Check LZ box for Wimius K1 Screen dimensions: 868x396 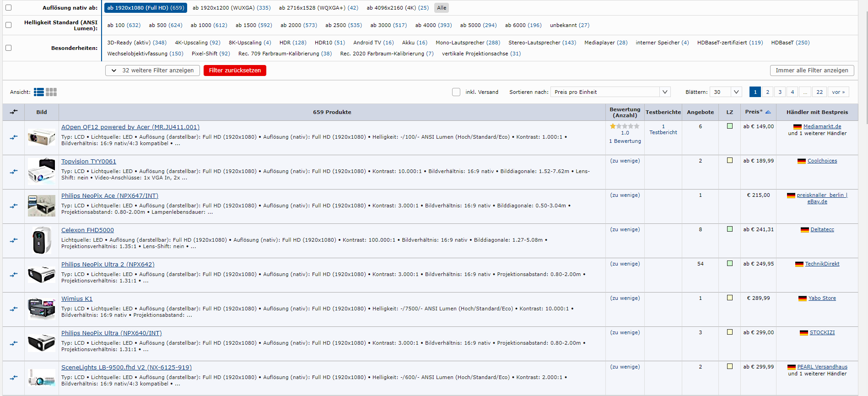(730, 298)
